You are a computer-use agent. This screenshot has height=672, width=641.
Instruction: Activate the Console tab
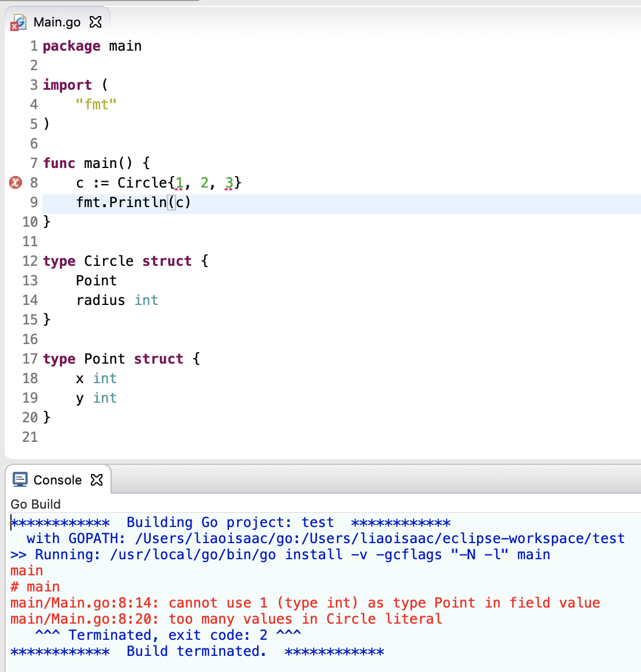point(58,480)
